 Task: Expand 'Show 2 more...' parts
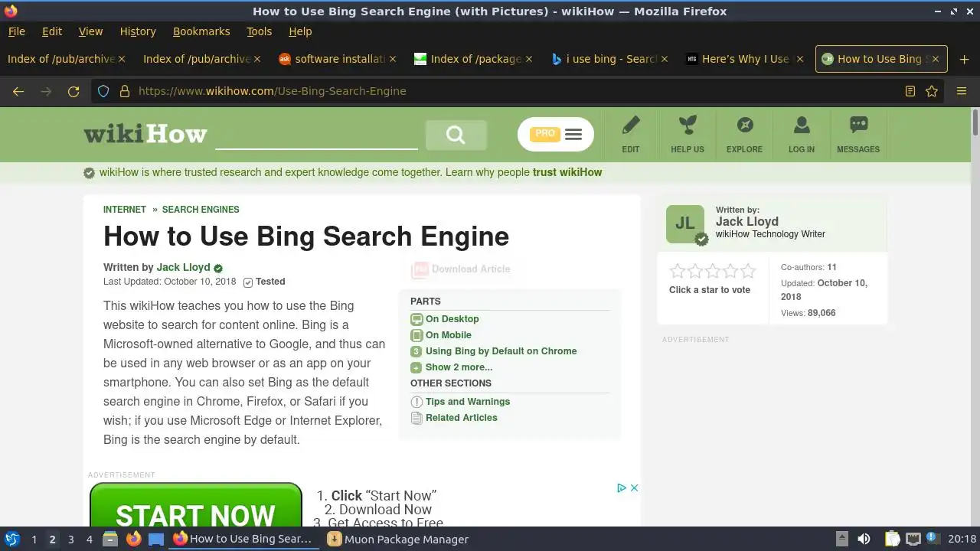[x=459, y=367]
